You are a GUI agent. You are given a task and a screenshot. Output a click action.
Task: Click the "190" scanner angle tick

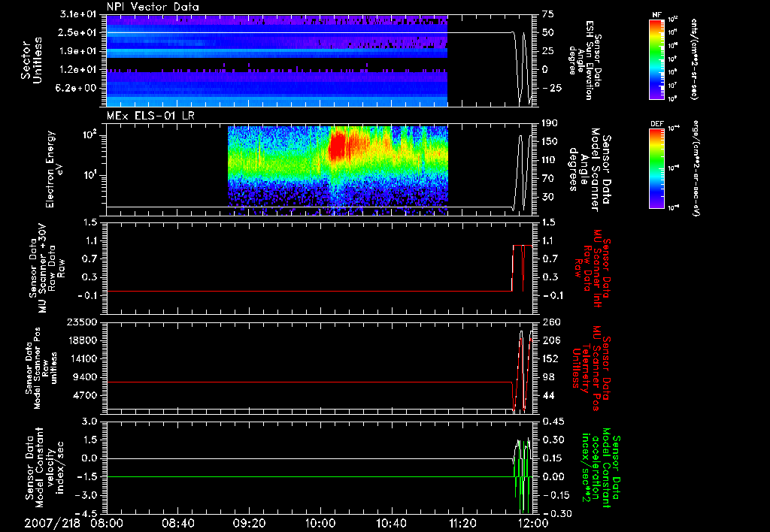click(550, 123)
